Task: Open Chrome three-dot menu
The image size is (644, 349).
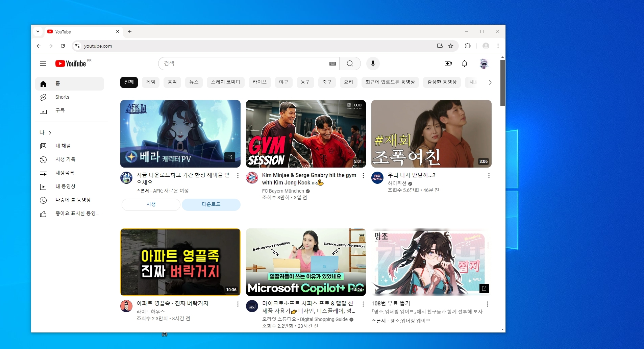Action: click(498, 46)
